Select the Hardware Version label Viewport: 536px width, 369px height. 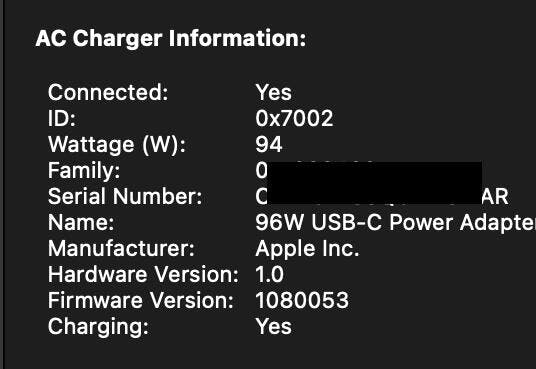click(x=143, y=275)
